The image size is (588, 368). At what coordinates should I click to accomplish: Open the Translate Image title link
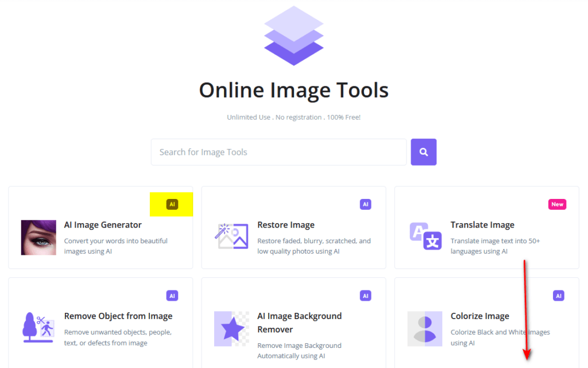click(x=482, y=225)
